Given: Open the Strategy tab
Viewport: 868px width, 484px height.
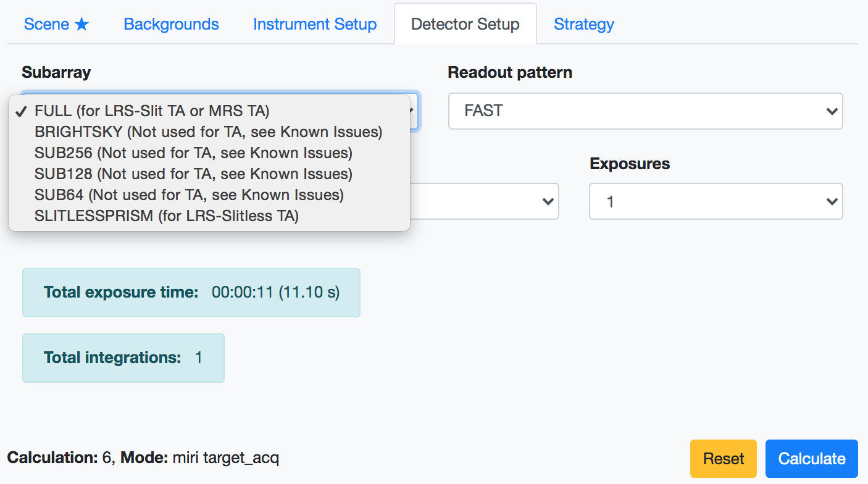Looking at the screenshot, I should coord(583,24).
